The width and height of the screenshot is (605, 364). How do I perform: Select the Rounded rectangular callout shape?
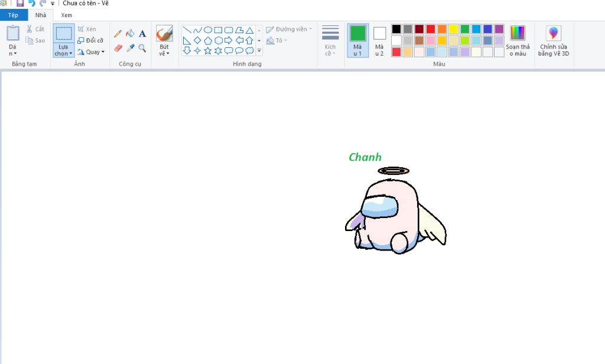point(229,51)
